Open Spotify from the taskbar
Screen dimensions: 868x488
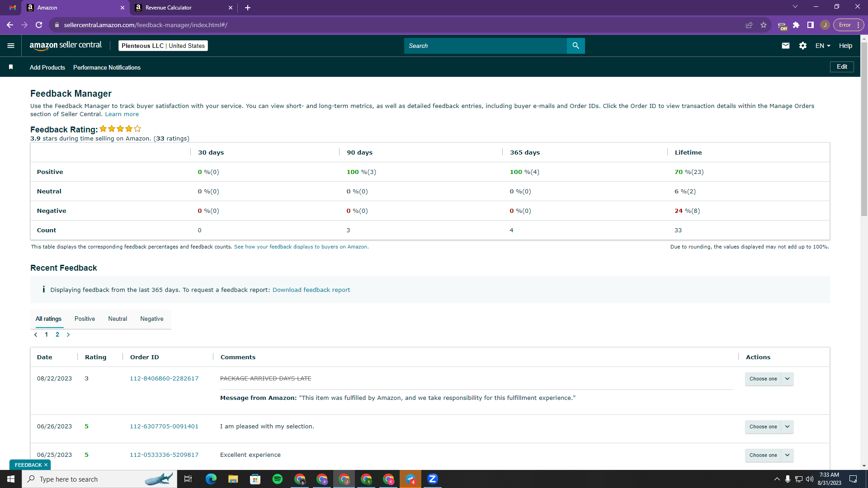(x=278, y=479)
